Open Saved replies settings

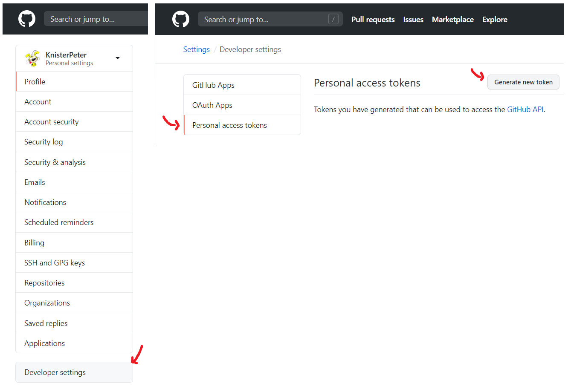(74, 323)
